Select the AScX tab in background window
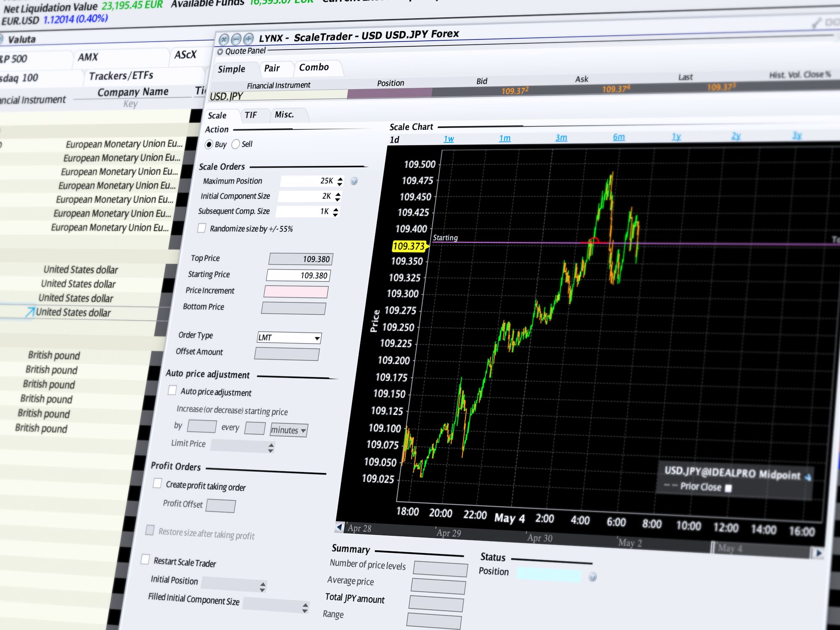This screenshot has width=840, height=630. pyautogui.click(x=185, y=55)
